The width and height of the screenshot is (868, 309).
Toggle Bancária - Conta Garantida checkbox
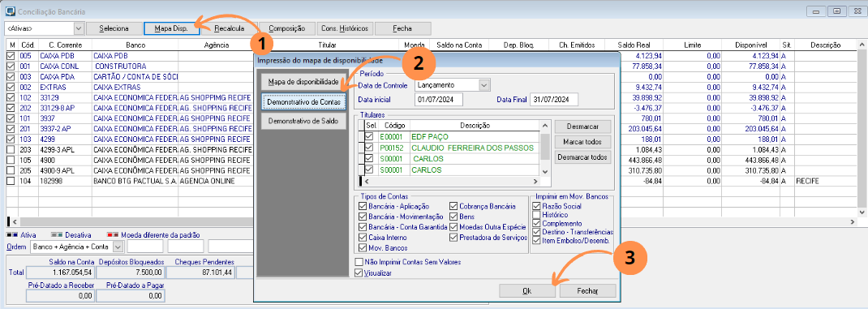(x=363, y=227)
